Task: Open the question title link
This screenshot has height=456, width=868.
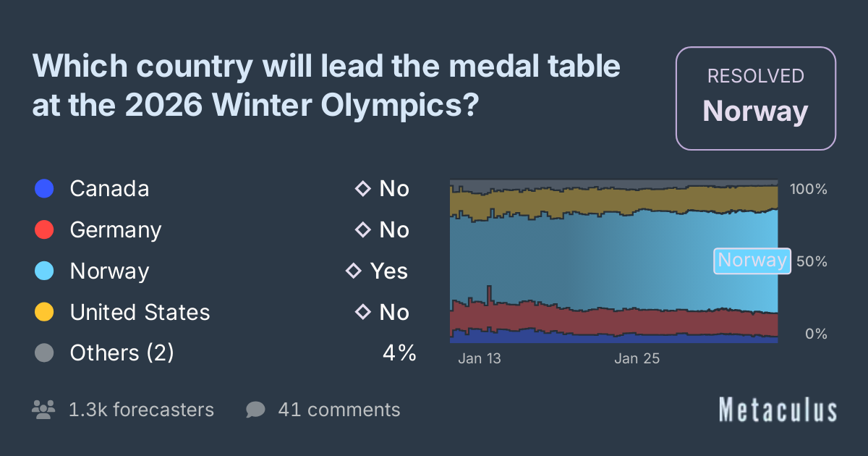Action: 326,86
